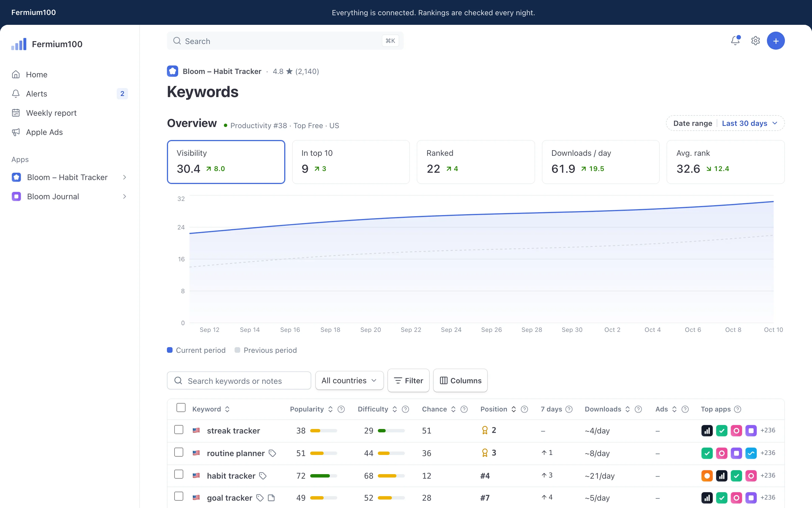812x508 pixels.
Task: Click the Difficulty help question icon
Action: pos(405,409)
